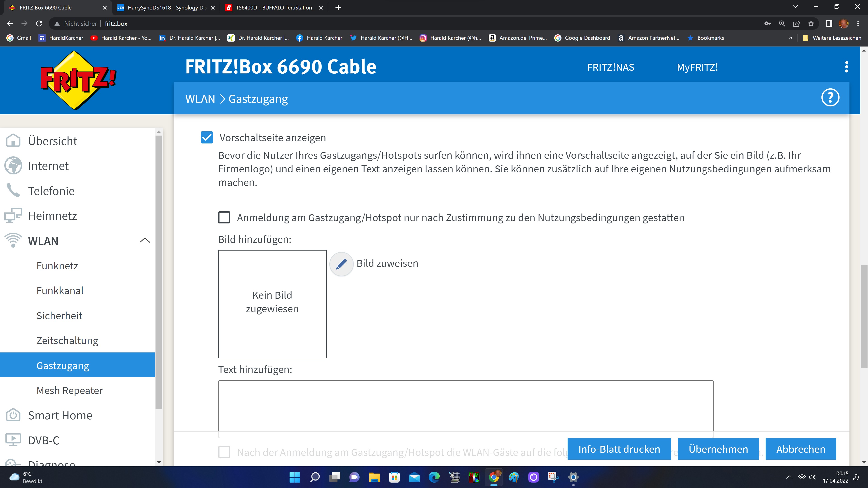Open the MyFRITZ! link
The image size is (868, 488).
[697, 67]
